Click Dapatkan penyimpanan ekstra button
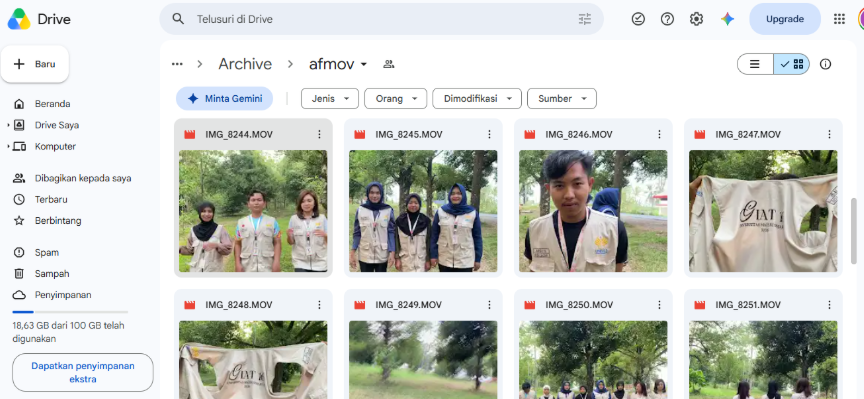 [83, 373]
